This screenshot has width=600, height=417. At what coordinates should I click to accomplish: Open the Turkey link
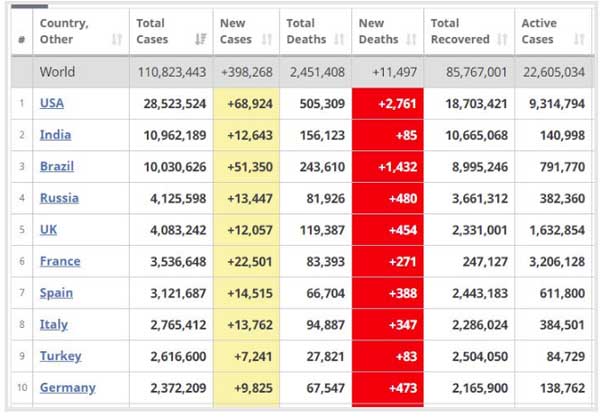pos(60,357)
